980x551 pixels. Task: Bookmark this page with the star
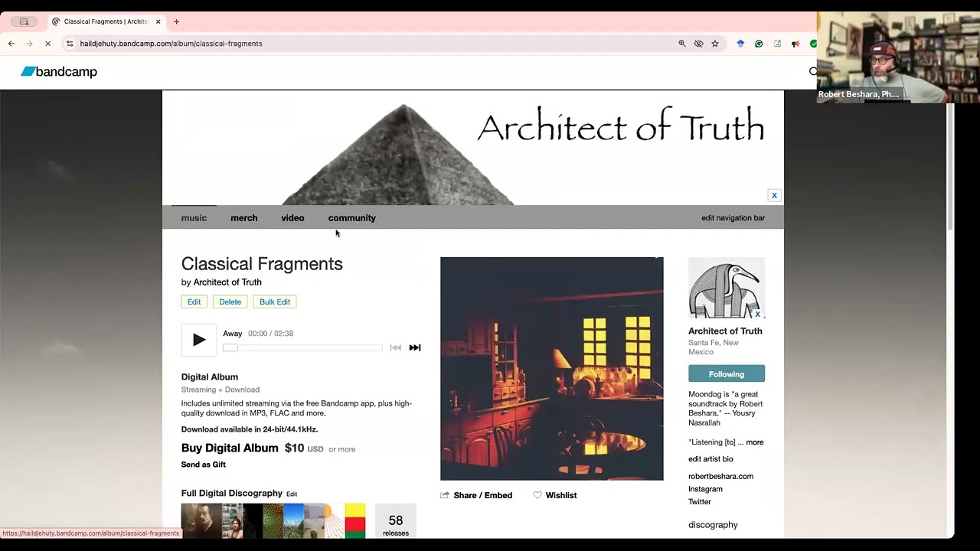tap(715, 44)
